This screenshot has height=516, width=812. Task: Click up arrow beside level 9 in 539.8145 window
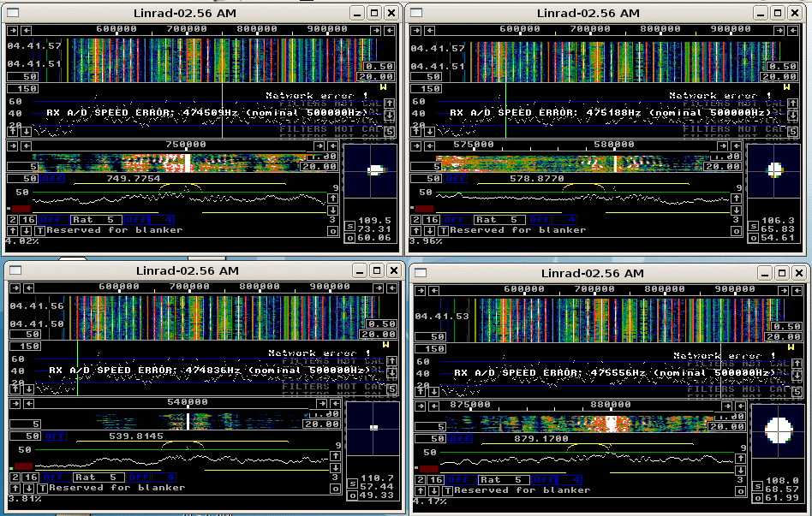[336, 456]
